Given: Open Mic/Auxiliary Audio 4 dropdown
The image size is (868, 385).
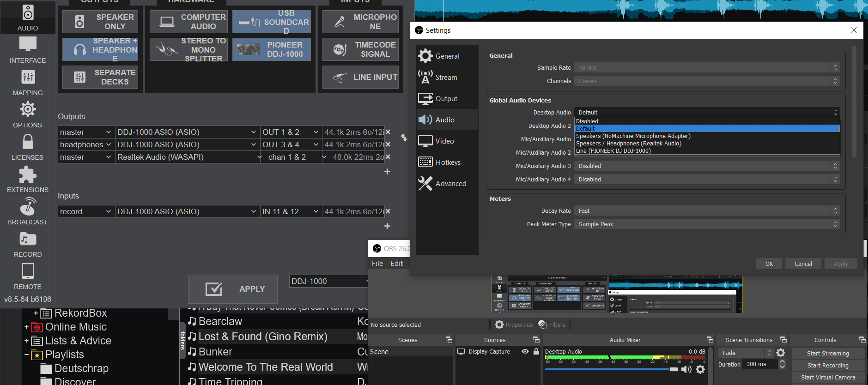Looking at the screenshot, I should click(x=707, y=180).
